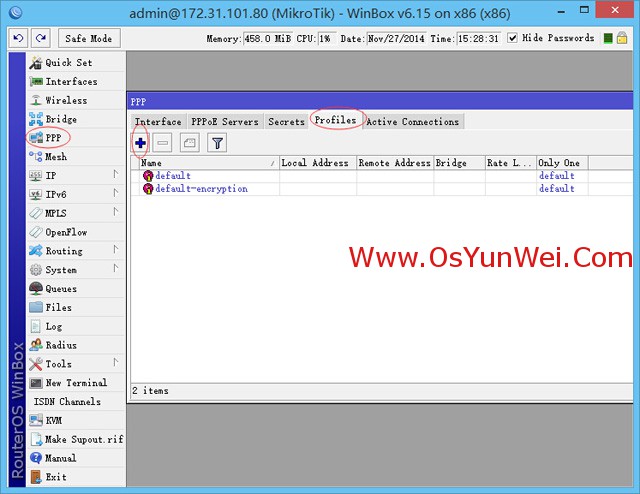Image resolution: width=640 pixels, height=494 pixels.
Task: Open Mesh in sidebar
Action: [76, 156]
